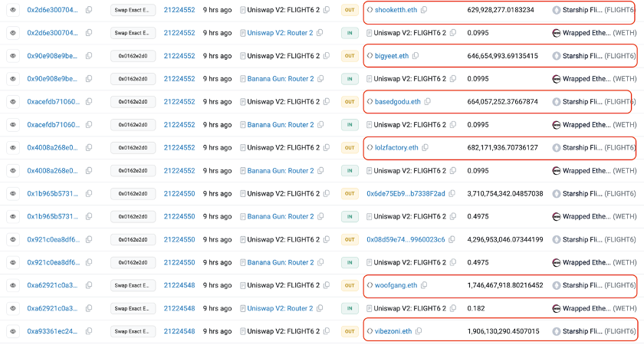Copy vibezoni.eth address
Screen dimensions: 644x345
point(419,331)
